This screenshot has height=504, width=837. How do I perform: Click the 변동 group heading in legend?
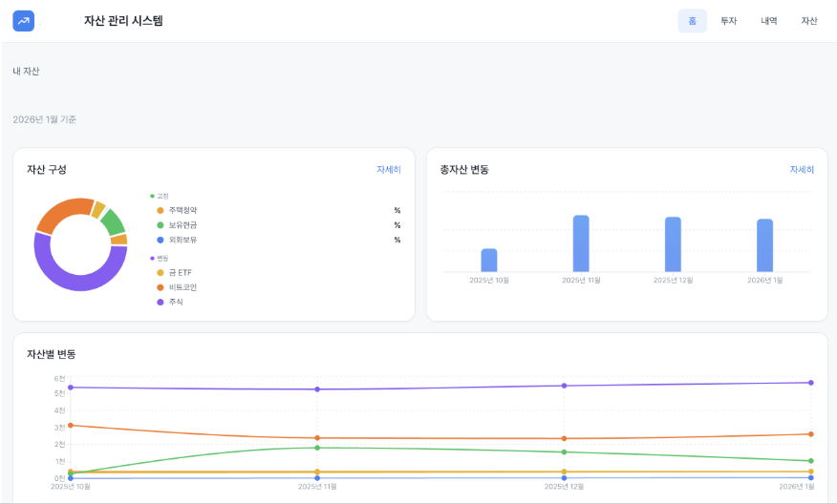162,259
